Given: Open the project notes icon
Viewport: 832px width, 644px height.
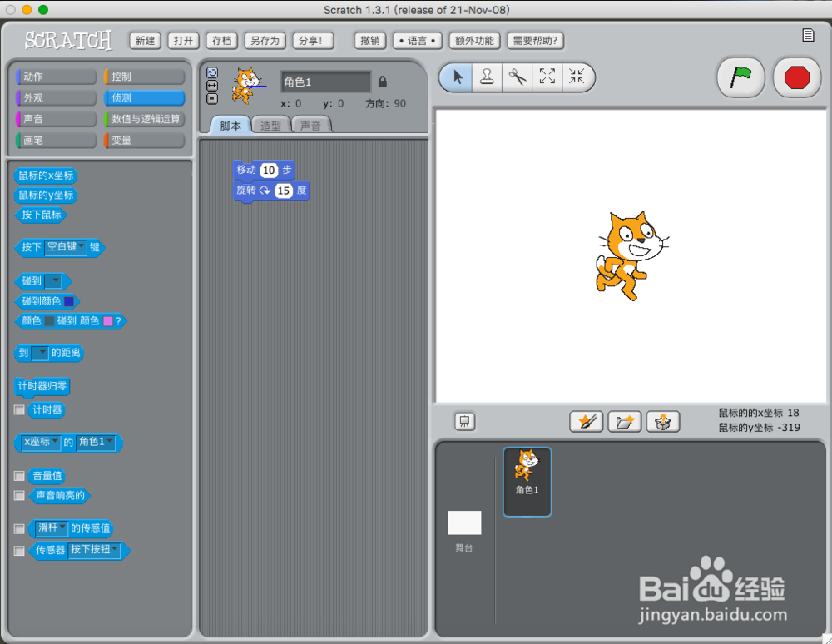Looking at the screenshot, I should coord(808,35).
